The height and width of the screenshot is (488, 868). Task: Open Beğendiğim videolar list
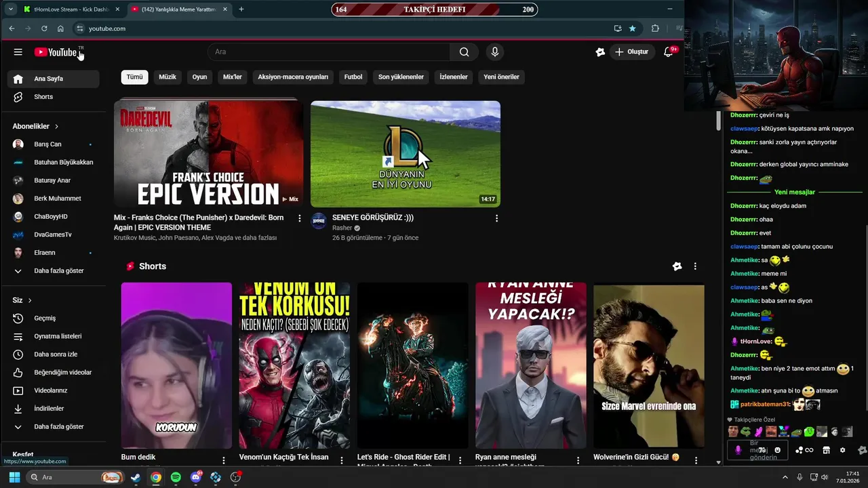(54, 373)
